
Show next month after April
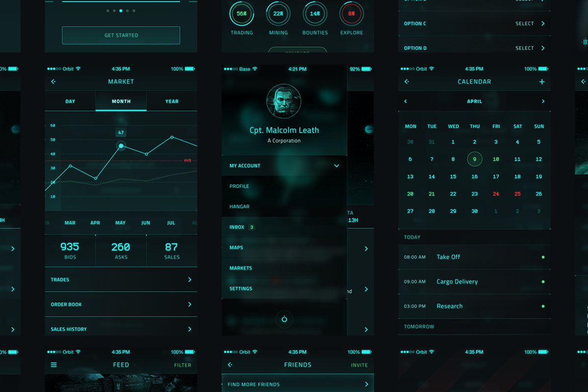coord(543,101)
